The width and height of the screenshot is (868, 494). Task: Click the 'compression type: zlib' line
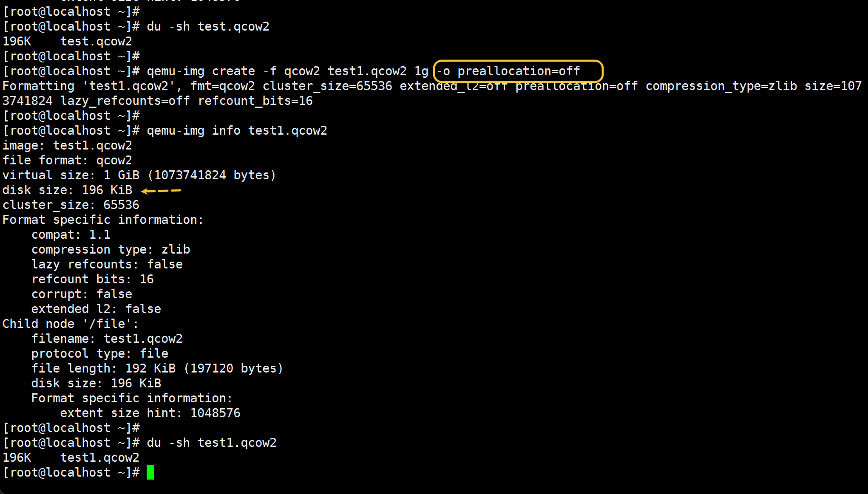[x=111, y=249]
